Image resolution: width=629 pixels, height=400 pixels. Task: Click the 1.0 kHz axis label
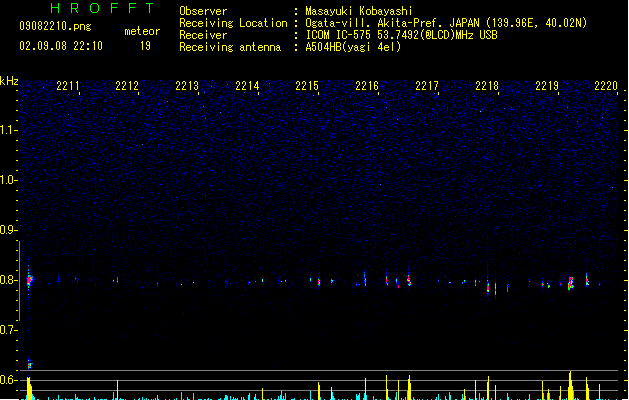(x=8, y=180)
